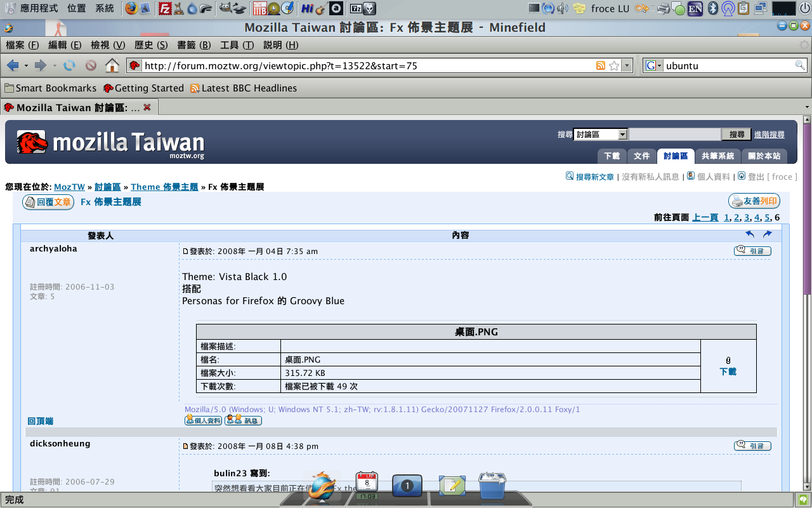Open the search engine selector dropdown
The image size is (812, 508).
(x=653, y=65)
